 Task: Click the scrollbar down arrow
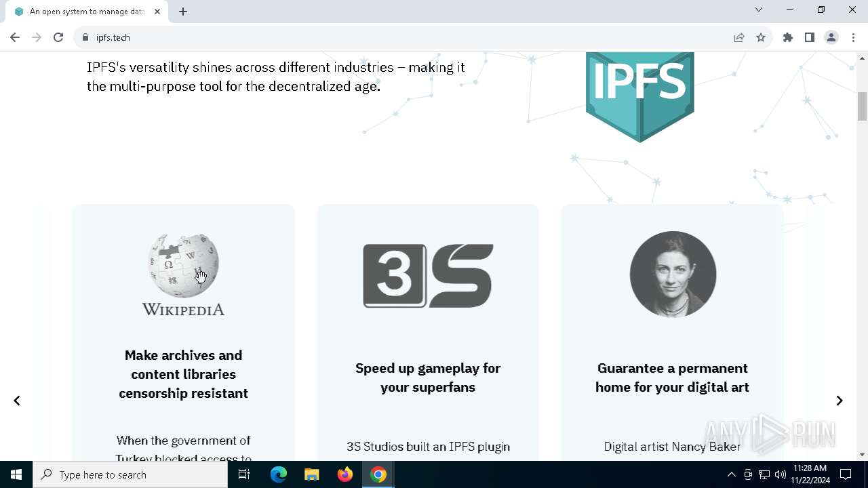point(862,455)
